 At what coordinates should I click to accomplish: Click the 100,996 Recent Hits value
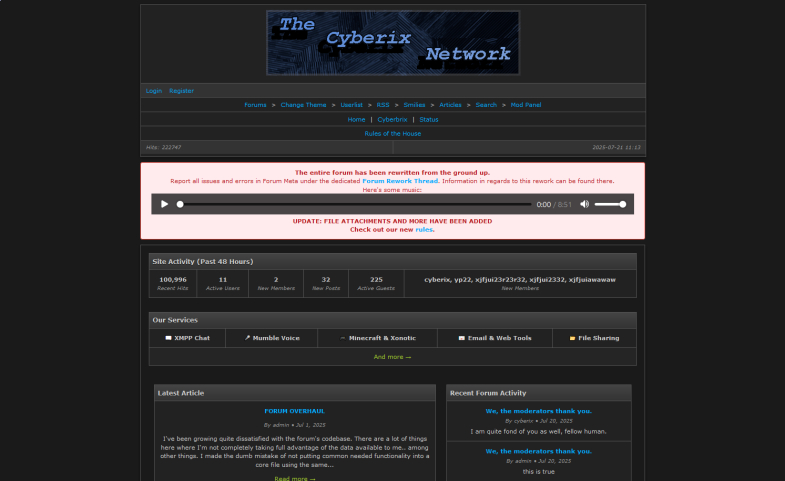[173, 280]
